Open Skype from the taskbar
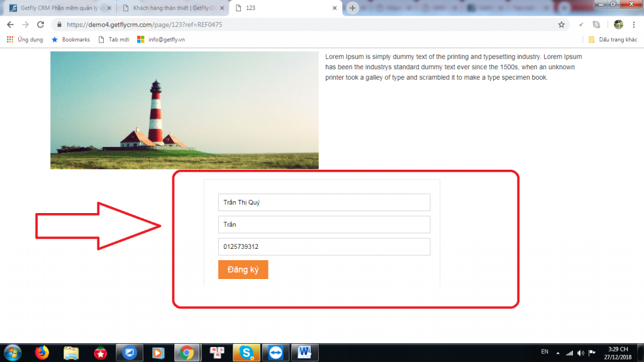This screenshot has height=362, width=644. click(246, 353)
